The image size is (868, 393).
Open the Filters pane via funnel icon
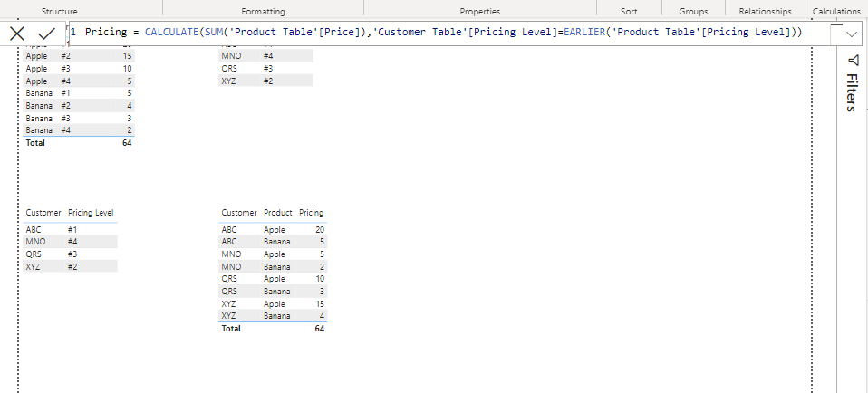pyautogui.click(x=854, y=59)
